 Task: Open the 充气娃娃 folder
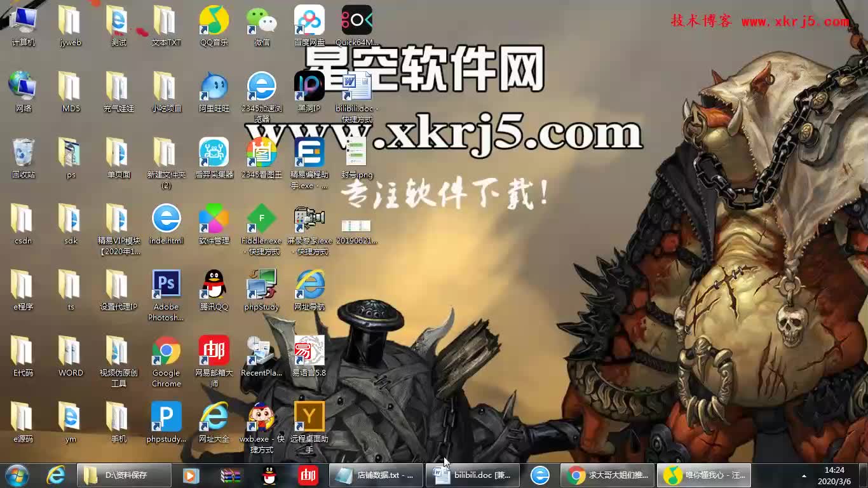coord(118,91)
